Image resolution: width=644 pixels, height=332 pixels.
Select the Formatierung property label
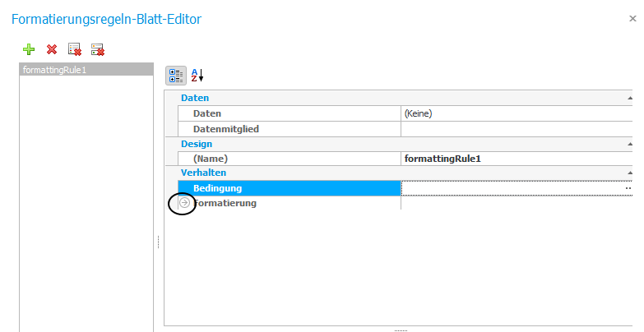(225, 203)
